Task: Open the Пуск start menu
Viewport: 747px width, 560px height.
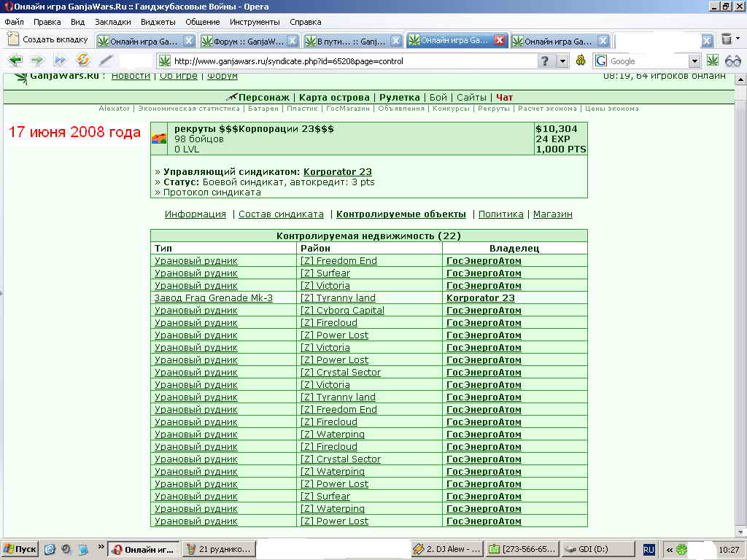Action: [20, 549]
